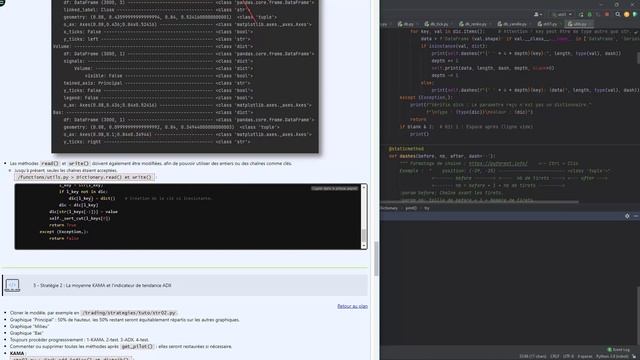Switch to the db.py editor tab
640x360 pixels.
(406, 24)
